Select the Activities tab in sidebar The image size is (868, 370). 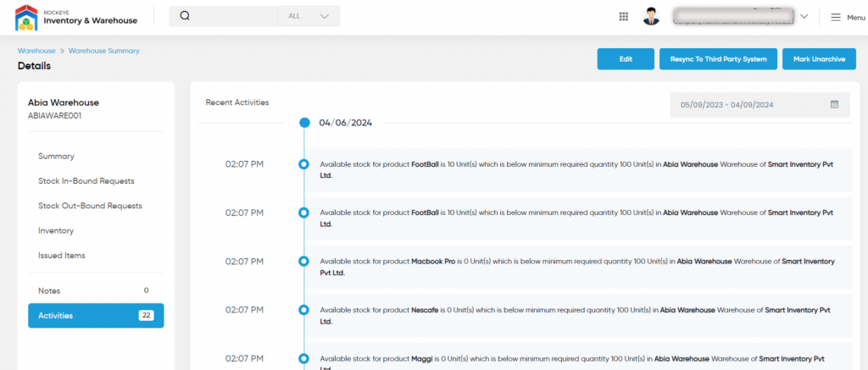pyautogui.click(x=96, y=316)
